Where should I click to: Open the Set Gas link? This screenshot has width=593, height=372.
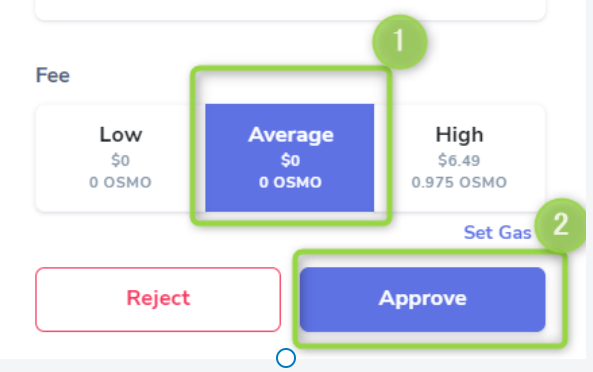(x=497, y=232)
